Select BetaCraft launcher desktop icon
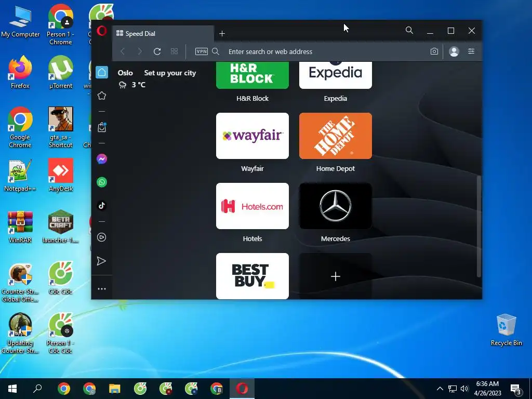532x399 pixels. tap(60, 227)
